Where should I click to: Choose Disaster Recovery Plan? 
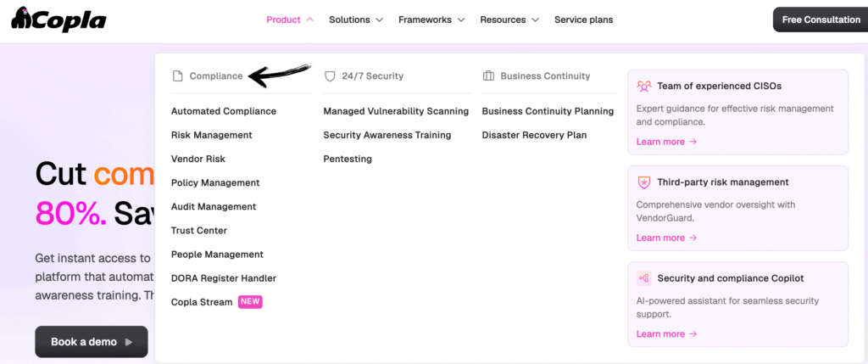point(534,135)
